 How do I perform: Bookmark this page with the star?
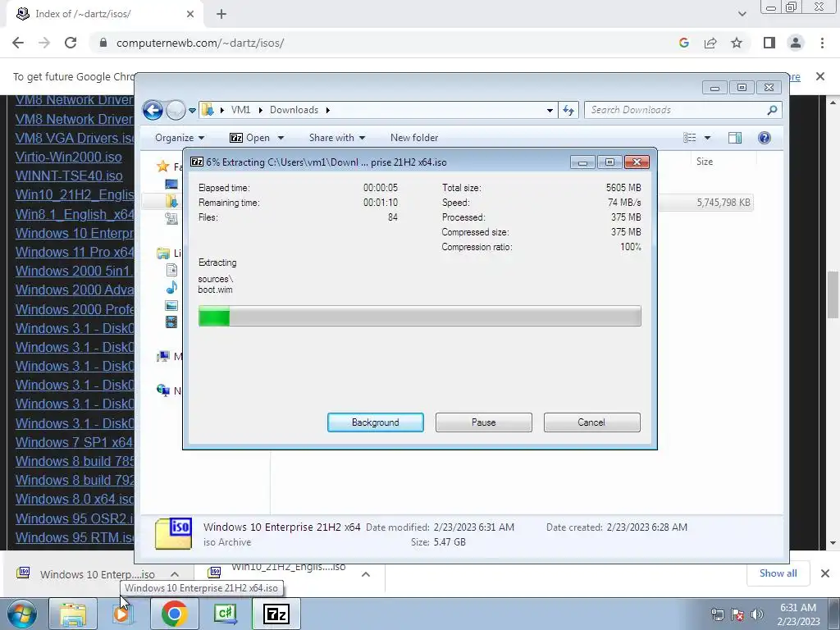[737, 43]
